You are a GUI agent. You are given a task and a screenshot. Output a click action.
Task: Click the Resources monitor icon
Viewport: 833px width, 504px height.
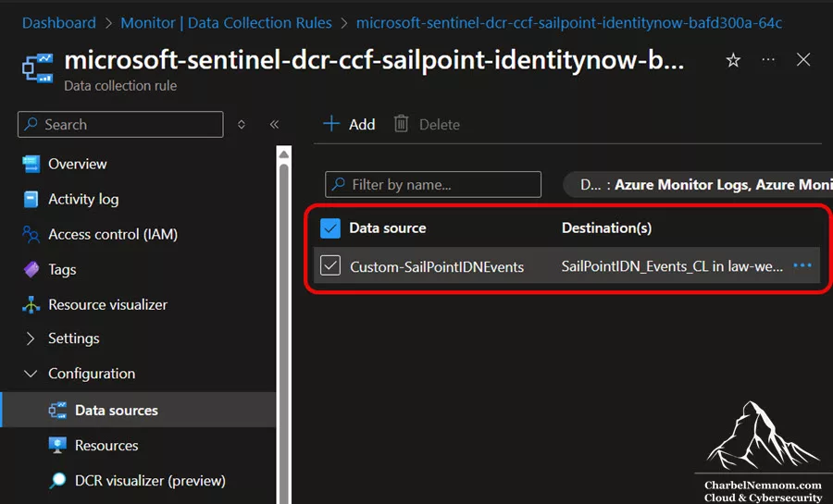pyautogui.click(x=58, y=445)
